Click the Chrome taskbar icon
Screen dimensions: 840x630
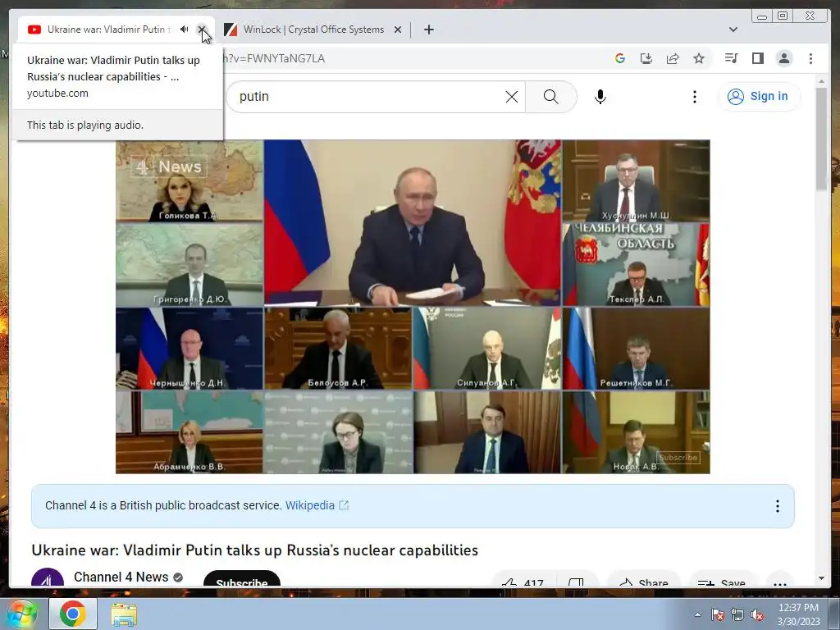pos(73,614)
